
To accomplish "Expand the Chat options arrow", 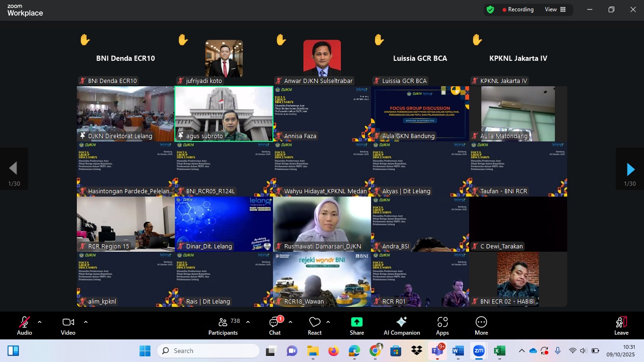I will click(290, 322).
